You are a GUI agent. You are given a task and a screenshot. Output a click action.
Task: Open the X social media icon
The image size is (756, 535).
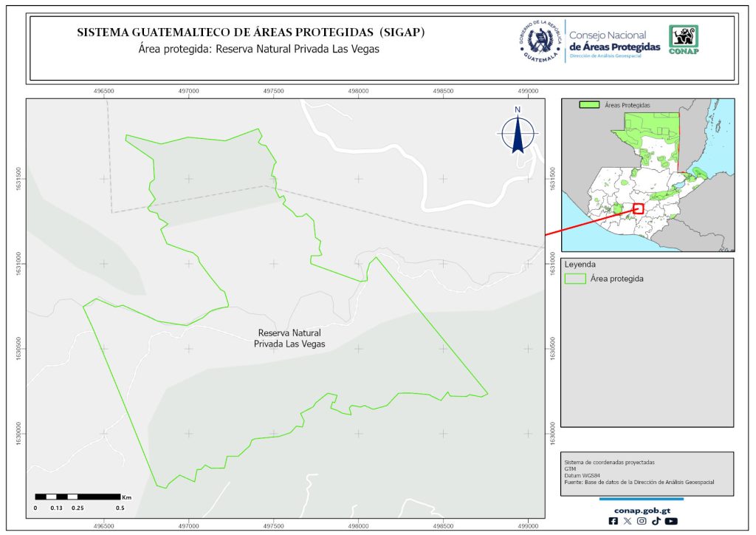click(x=628, y=521)
